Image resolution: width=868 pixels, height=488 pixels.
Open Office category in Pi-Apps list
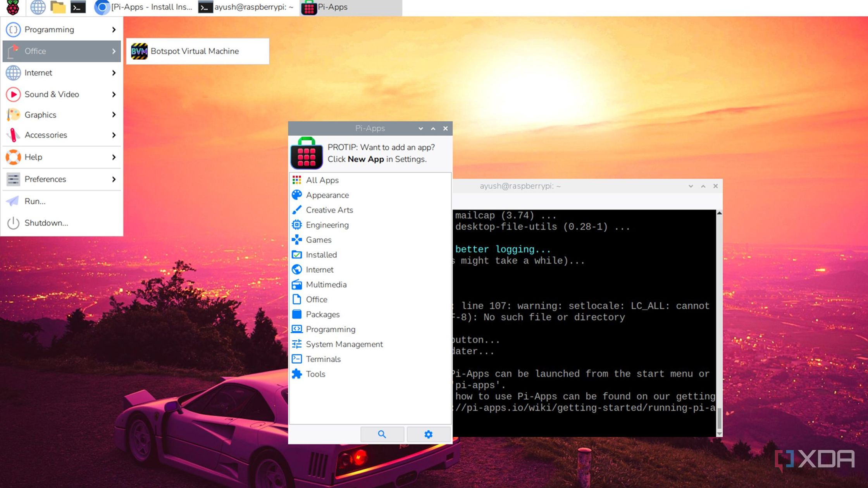pos(370,299)
